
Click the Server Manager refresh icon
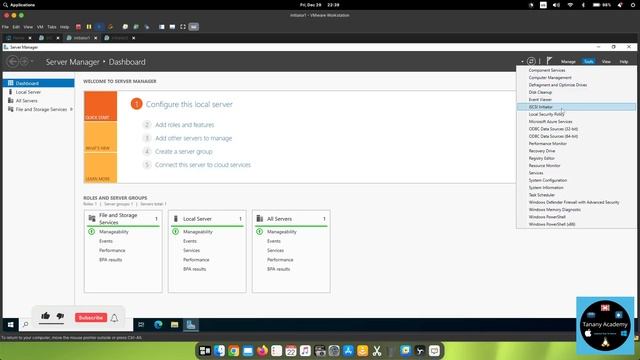tap(531, 61)
